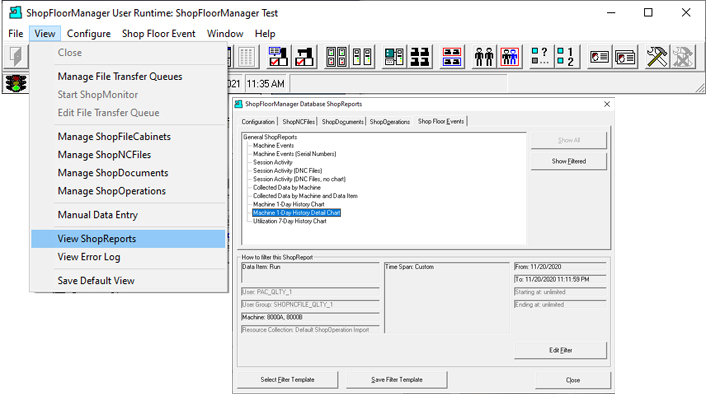This screenshot has width=706, height=397.
Task: Click the Close button in ShopReports dialog
Action: 573,380
